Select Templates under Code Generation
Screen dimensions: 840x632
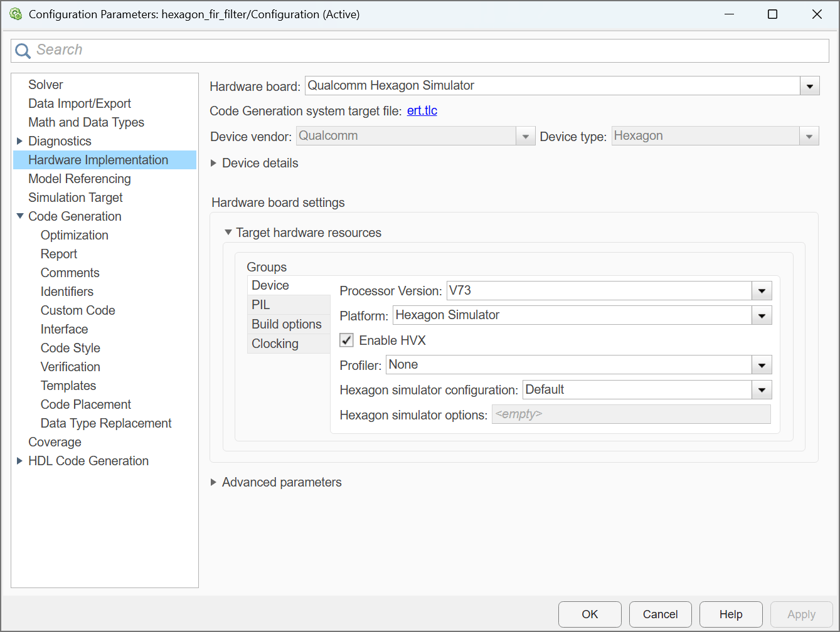[x=68, y=386]
